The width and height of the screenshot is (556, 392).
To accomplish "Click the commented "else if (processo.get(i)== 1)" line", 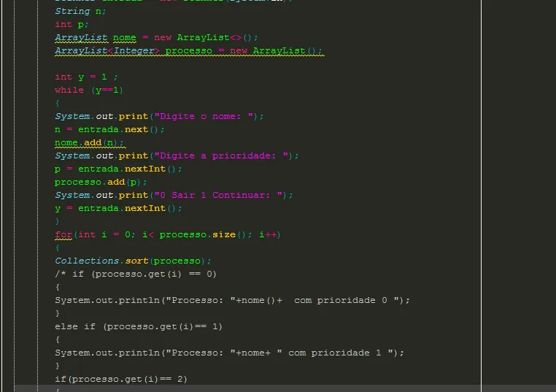I will coord(139,326).
